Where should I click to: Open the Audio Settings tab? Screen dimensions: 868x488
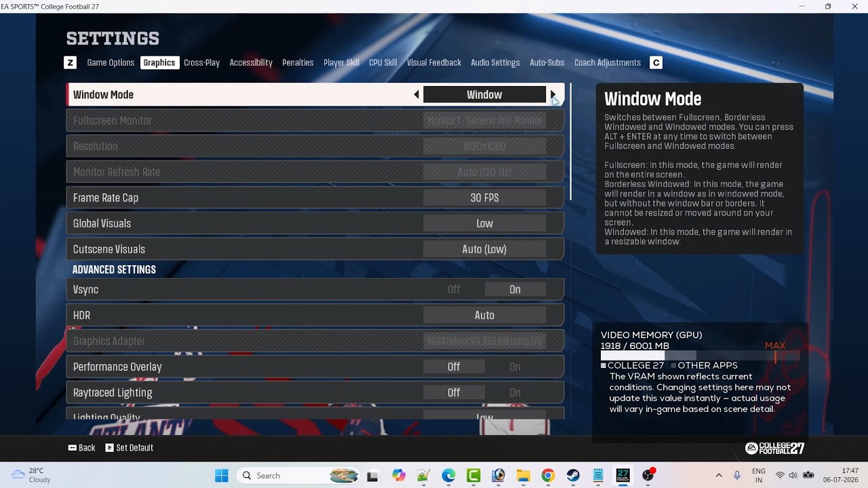[x=495, y=62]
